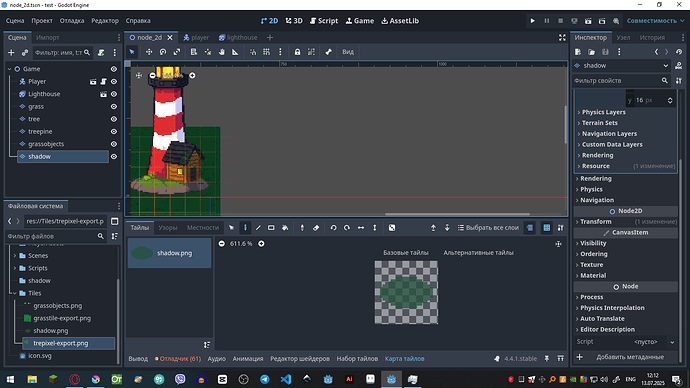Pick the tilemap Rectangle draw tool

[271, 228]
